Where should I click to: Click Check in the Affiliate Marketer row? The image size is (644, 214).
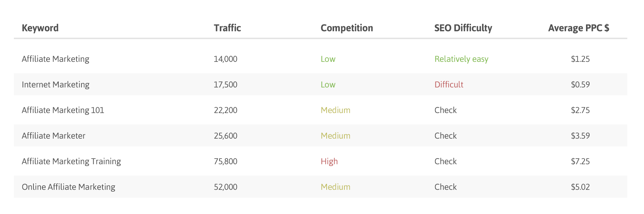pyautogui.click(x=445, y=136)
